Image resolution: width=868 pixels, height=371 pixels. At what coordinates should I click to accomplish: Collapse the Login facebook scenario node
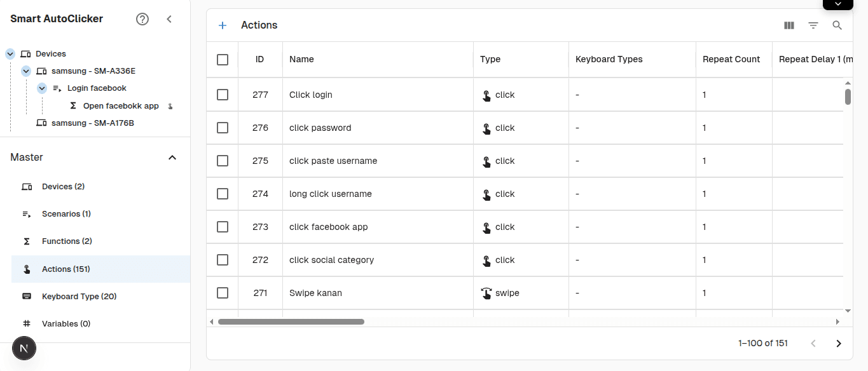pyautogui.click(x=42, y=88)
